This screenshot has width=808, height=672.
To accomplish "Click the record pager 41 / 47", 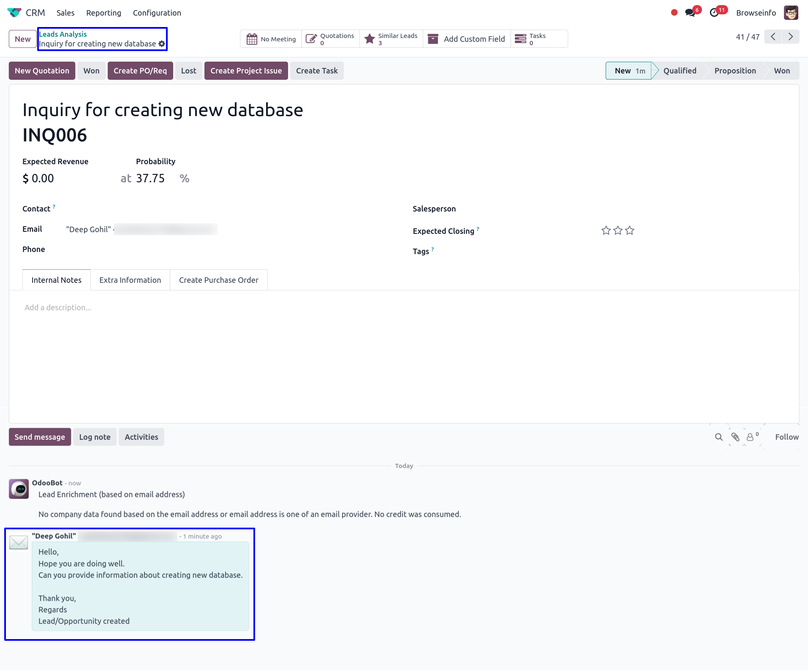I will pos(748,37).
